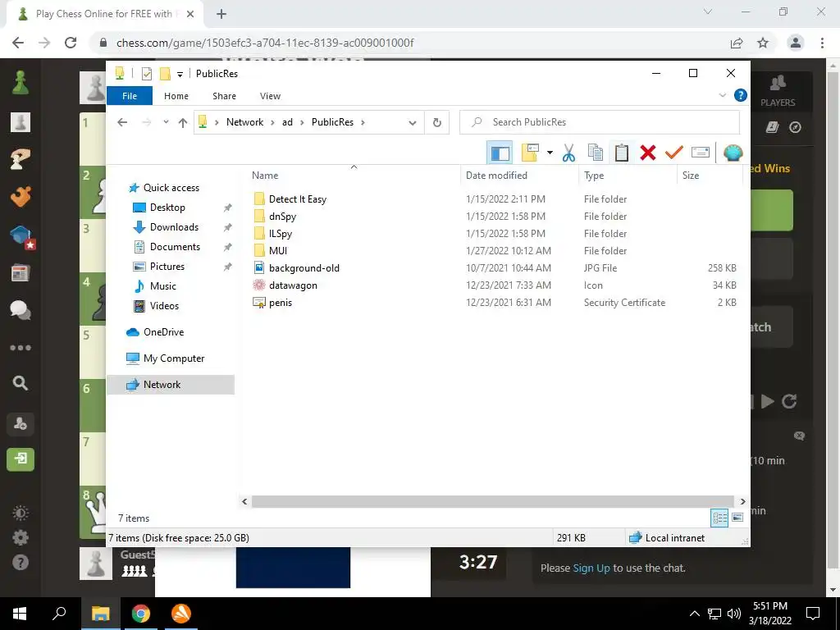Image resolution: width=840 pixels, height=630 pixels.
Task: Open Music in navigation pane
Action: [163, 286]
